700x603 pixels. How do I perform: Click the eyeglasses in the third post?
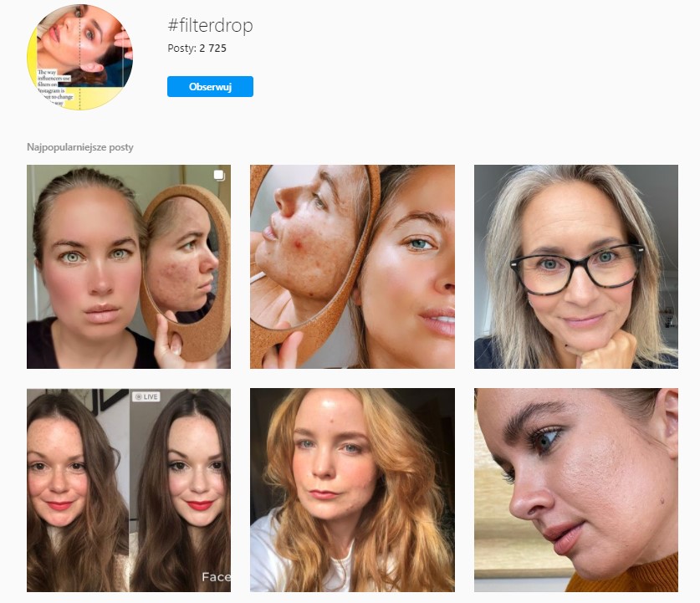pos(576,264)
